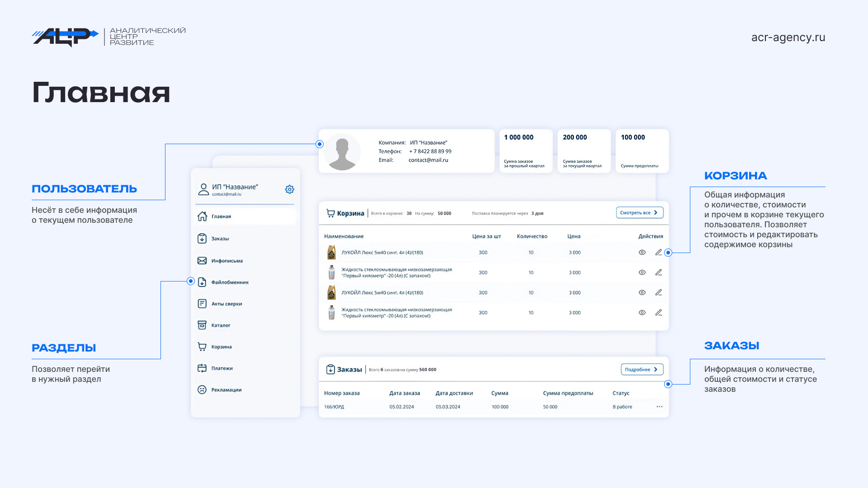View first ЛУКОЙЛ Люкс item eye icon

pyautogui.click(x=642, y=253)
